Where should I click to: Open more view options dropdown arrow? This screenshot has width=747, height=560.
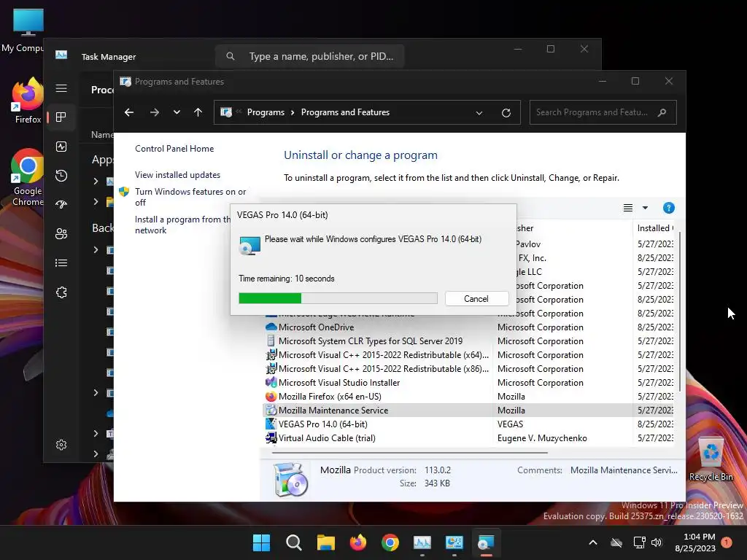coord(645,208)
